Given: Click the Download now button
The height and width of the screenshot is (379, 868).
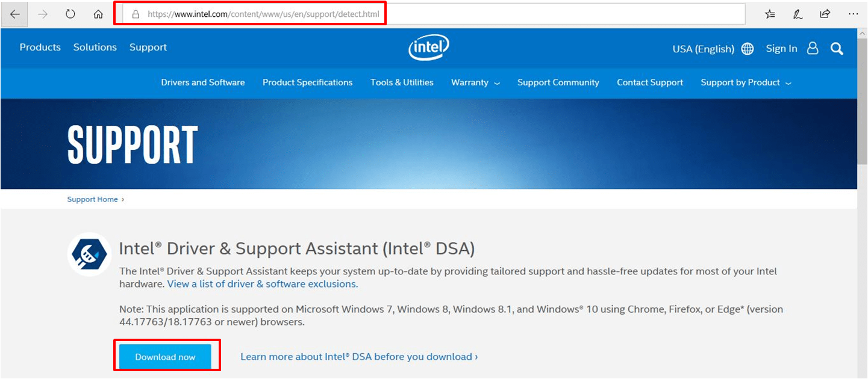Looking at the screenshot, I should click(x=164, y=356).
